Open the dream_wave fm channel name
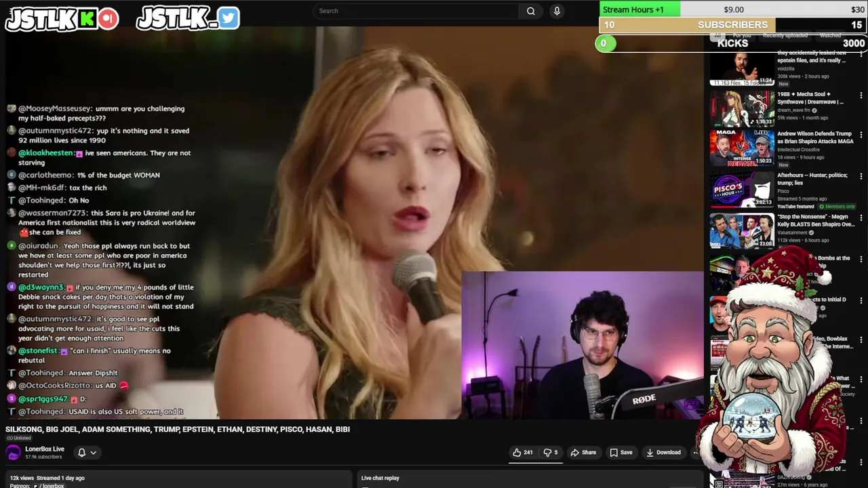The height and width of the screenshot is (488, 868). (793, 110)
